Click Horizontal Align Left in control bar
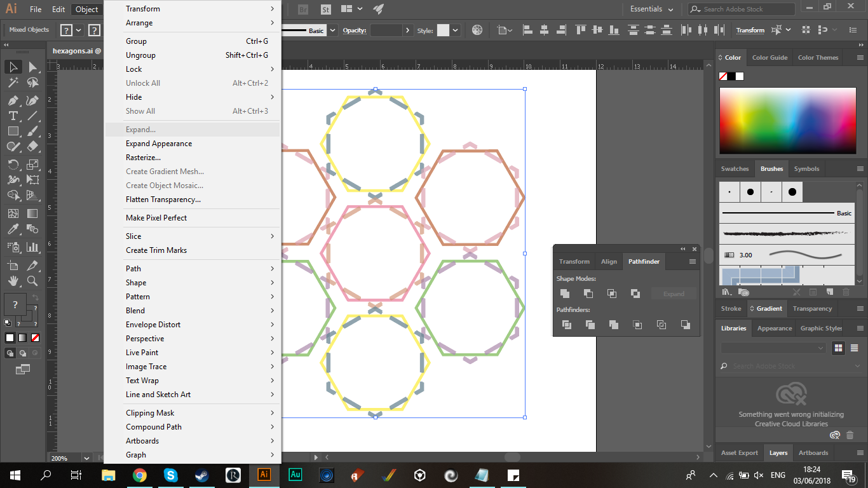This screenshot has height=488, width=868. coord(529,30)
